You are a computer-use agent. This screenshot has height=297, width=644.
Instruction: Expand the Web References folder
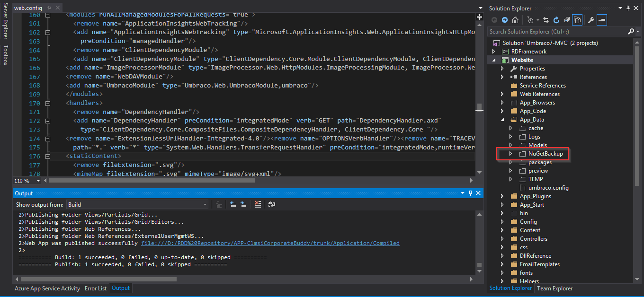(x=502, y=94)
